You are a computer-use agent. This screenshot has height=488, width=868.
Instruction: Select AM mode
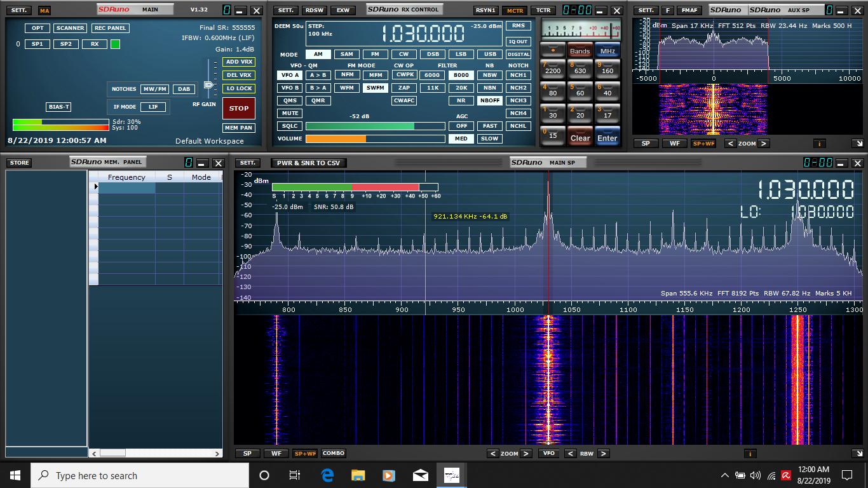[318, 55]
